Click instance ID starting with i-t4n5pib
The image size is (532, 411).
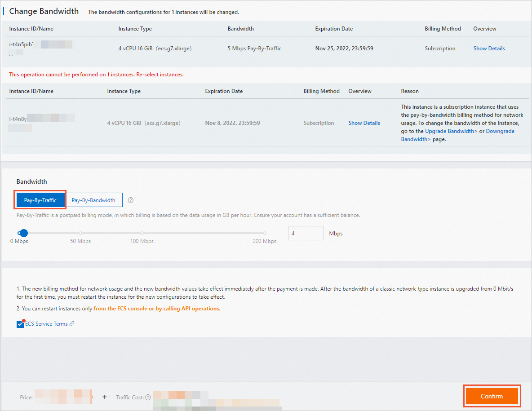coord(21,44)
